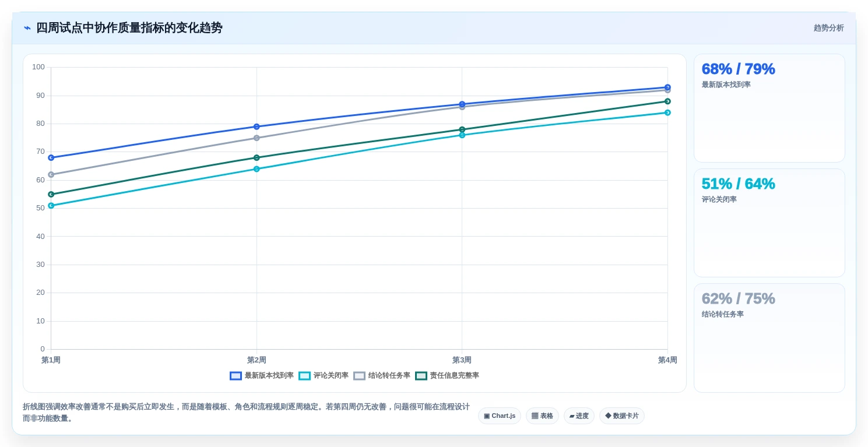Select the 数据卡片 tag chip
Screen dimensions: 868x447
click(622, 416)
